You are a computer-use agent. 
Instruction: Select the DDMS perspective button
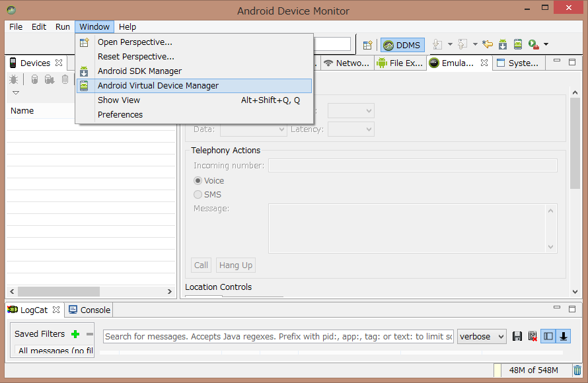pos(403,45)
